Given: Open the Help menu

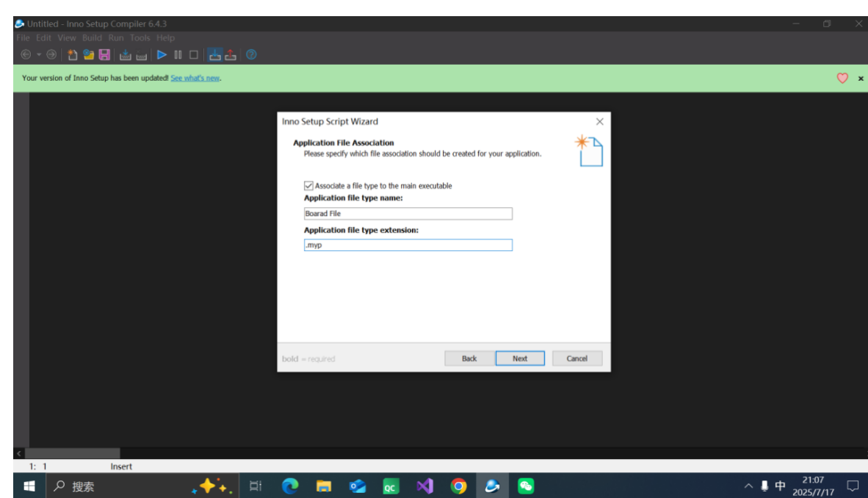Looking at the screenshot, I should [x=165, y=37].
